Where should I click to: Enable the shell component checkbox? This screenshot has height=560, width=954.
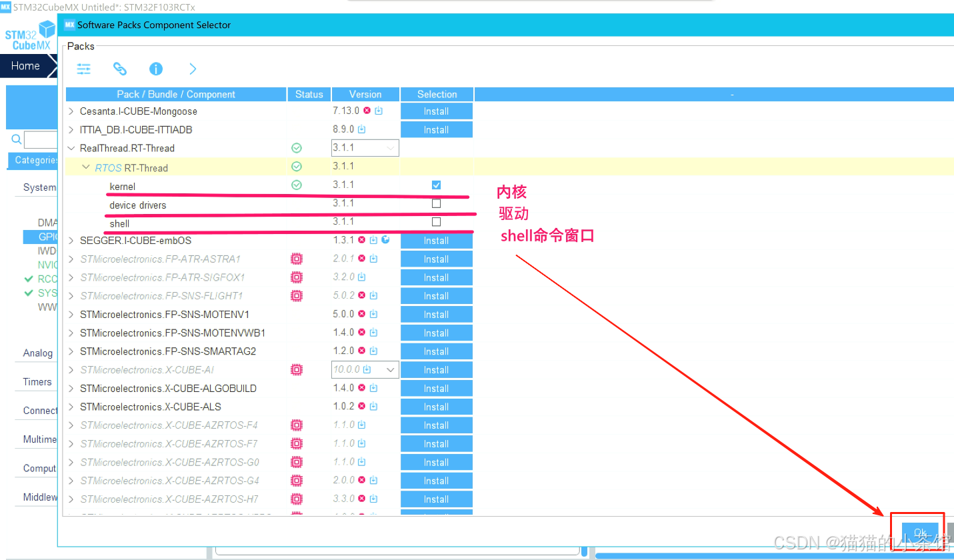coord(436,221)
